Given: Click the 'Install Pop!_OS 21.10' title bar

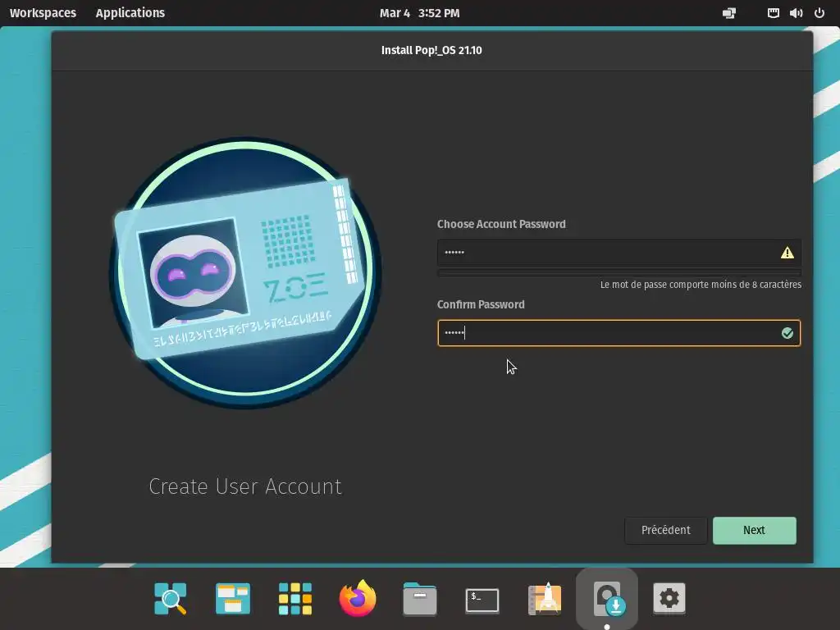Looking at the screenshot, I should [x=431, y=50].
